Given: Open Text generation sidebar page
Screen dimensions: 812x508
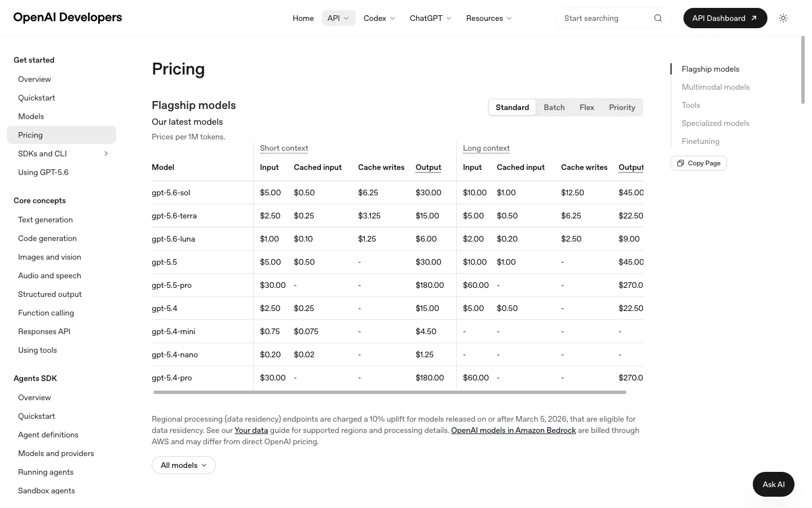Looking at the screenshot, I should pyautogui.click(x=61, y=220).
